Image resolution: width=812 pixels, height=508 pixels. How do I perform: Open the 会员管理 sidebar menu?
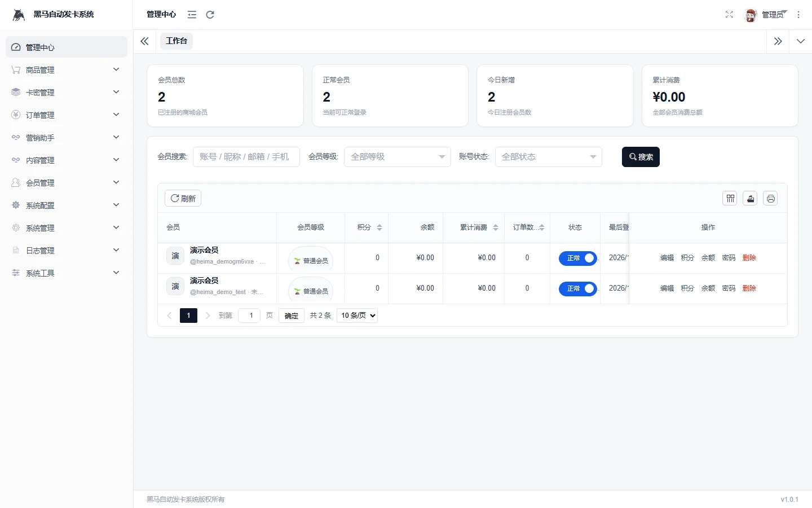67,183
